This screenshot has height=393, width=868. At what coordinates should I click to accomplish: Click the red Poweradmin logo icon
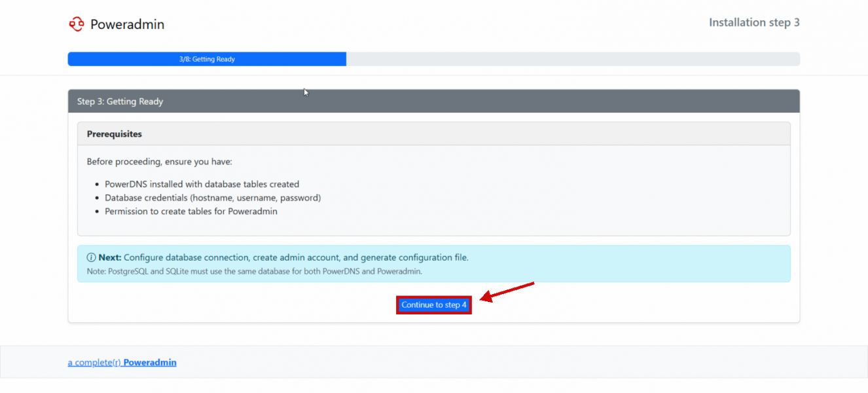[77, 24]
